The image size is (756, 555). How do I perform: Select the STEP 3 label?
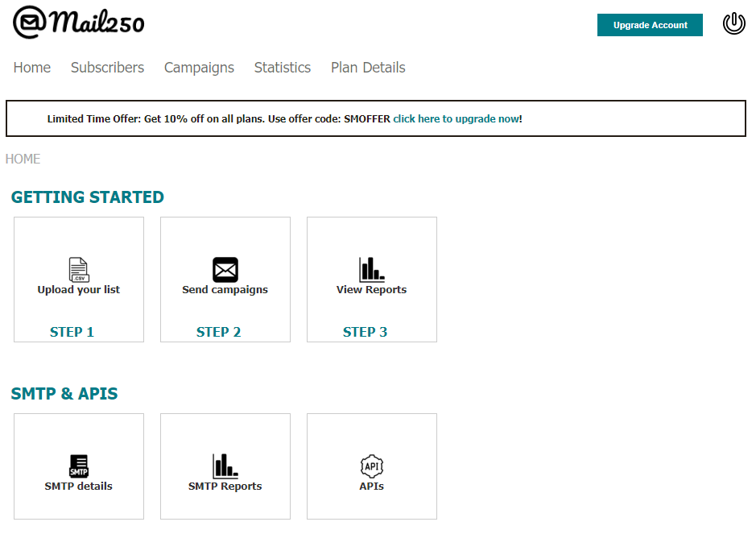click(x=365, y=332)
